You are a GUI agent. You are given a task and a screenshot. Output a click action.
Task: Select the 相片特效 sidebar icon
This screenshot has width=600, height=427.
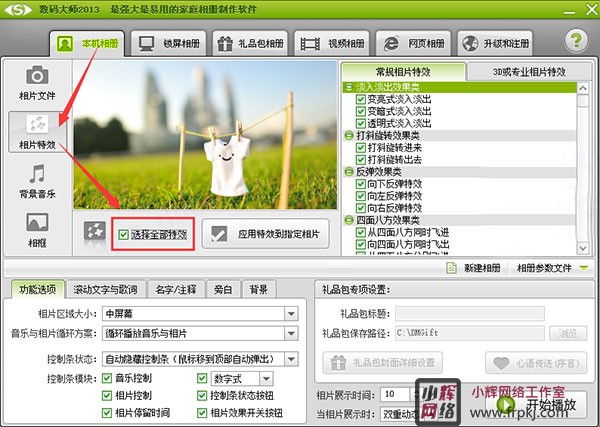click(x=37, y=124)
